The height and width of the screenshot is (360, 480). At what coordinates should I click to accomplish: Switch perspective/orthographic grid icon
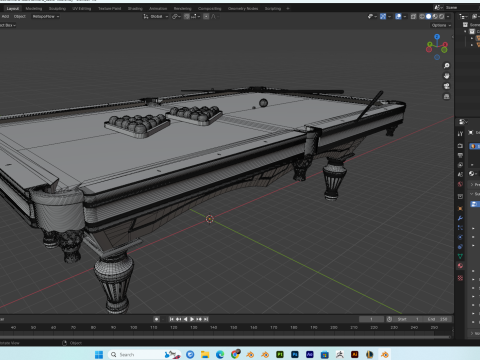447,97
